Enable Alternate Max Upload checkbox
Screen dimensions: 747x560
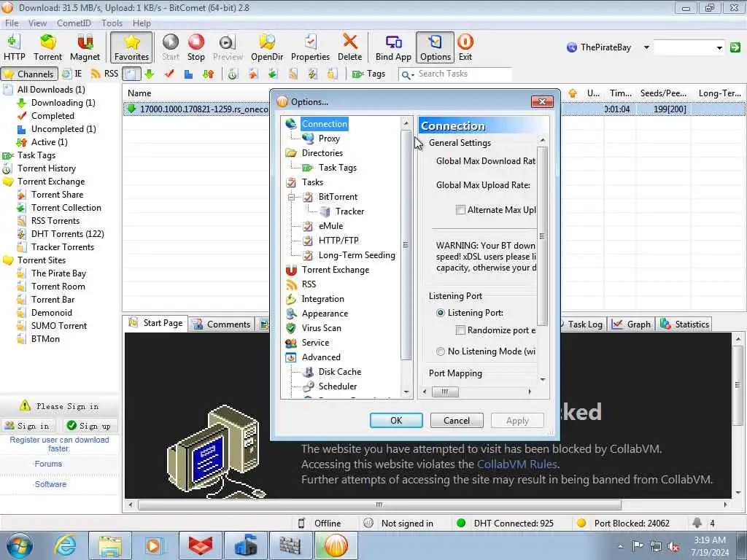(x=460, y=209)
